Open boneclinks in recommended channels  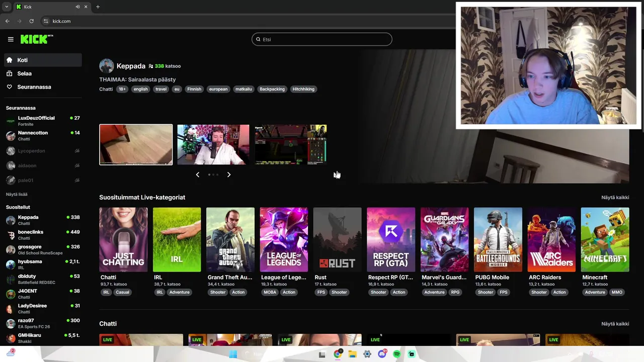coord(43,235)
